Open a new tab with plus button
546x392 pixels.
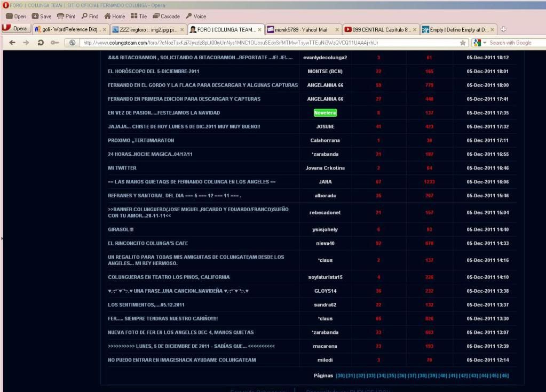(x=503, y=29)
